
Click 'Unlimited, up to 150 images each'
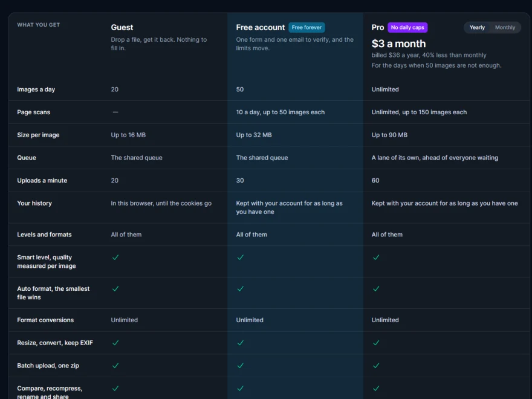tap(419, 112)
